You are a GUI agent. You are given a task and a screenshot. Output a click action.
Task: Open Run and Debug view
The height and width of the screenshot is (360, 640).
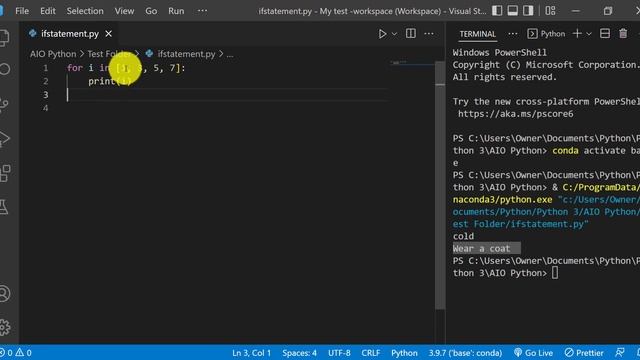click(x=4, y=139)
